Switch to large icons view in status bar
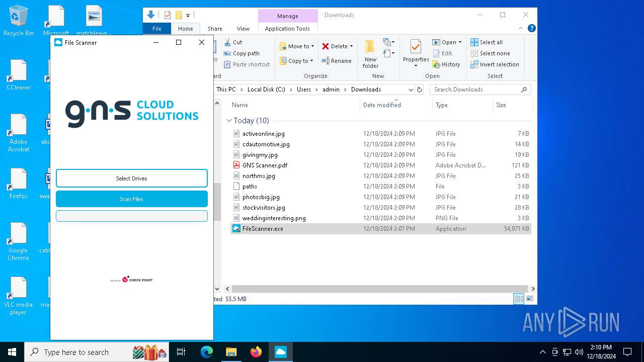 point(529,299)
